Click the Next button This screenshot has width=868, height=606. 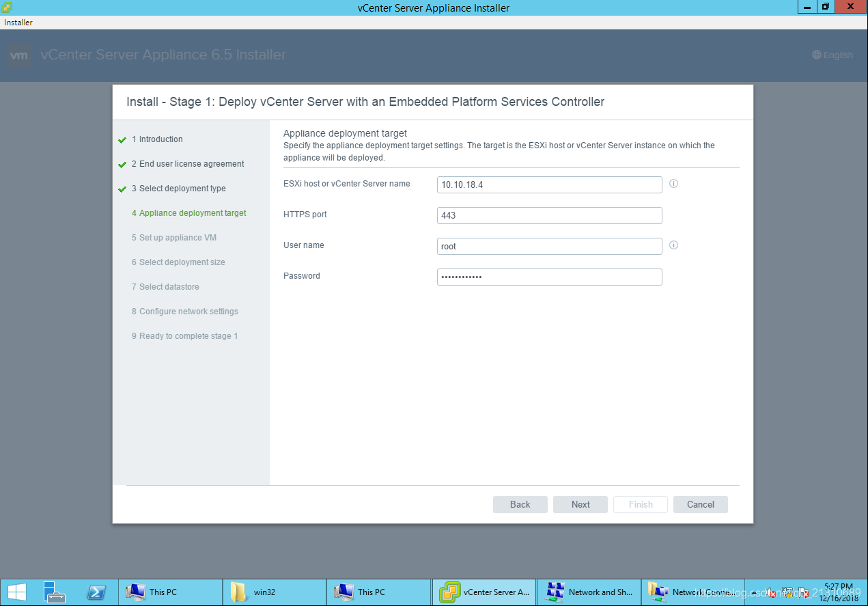[x=580, y=504]
